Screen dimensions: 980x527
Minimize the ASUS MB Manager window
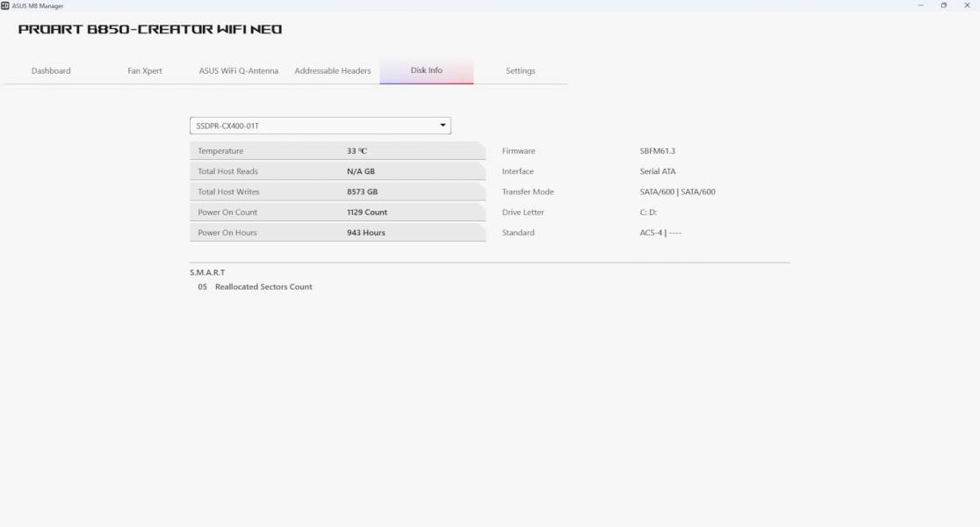[920, 5]
